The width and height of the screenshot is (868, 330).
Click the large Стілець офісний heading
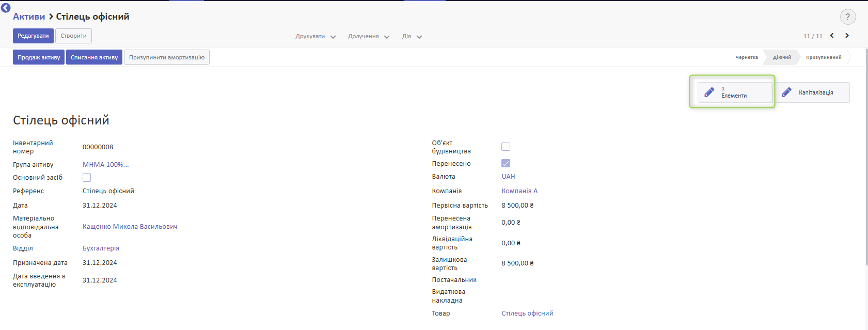point(61,120)
